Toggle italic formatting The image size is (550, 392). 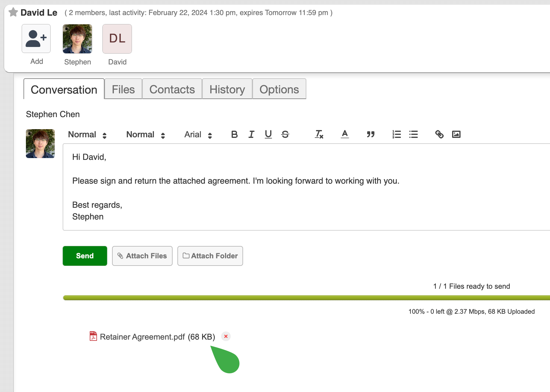tap(251, 135)
